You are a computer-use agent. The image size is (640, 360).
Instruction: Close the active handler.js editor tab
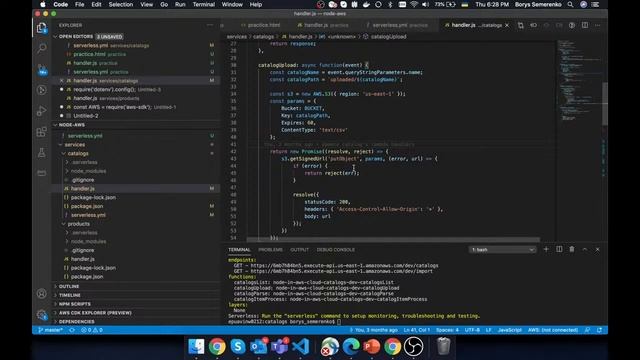(507, 25)
